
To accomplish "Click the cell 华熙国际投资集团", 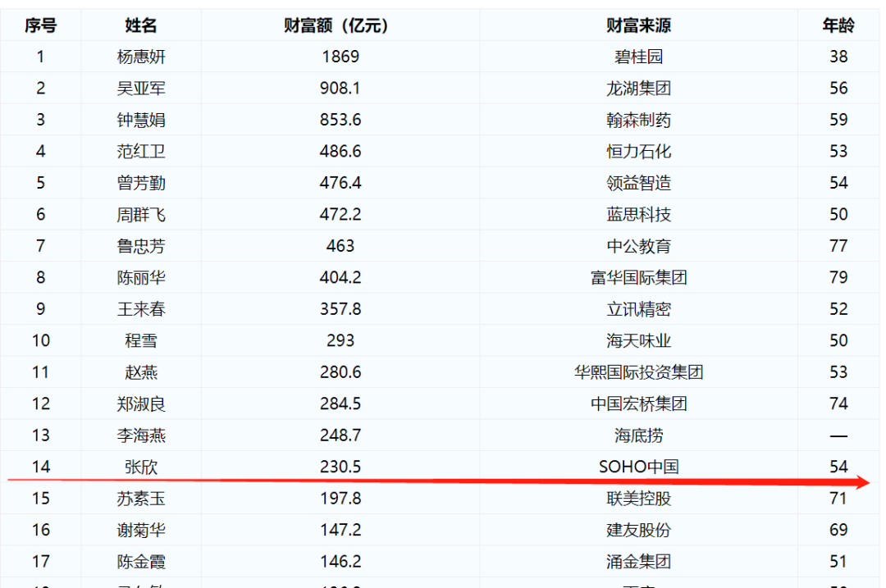I will tap(638, 372).
